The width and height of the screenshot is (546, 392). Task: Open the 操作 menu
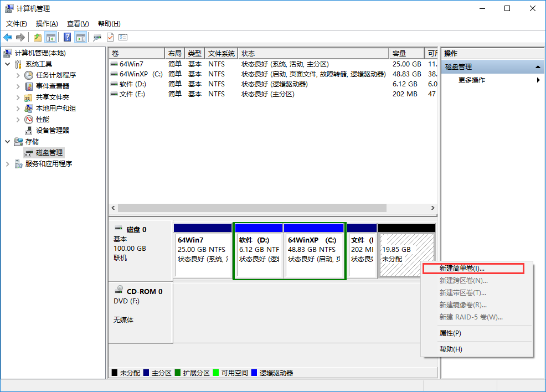[x=45, y=23]
